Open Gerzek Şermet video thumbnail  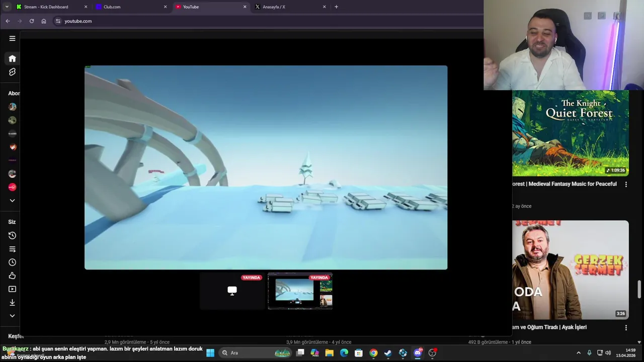coord(571,270)
